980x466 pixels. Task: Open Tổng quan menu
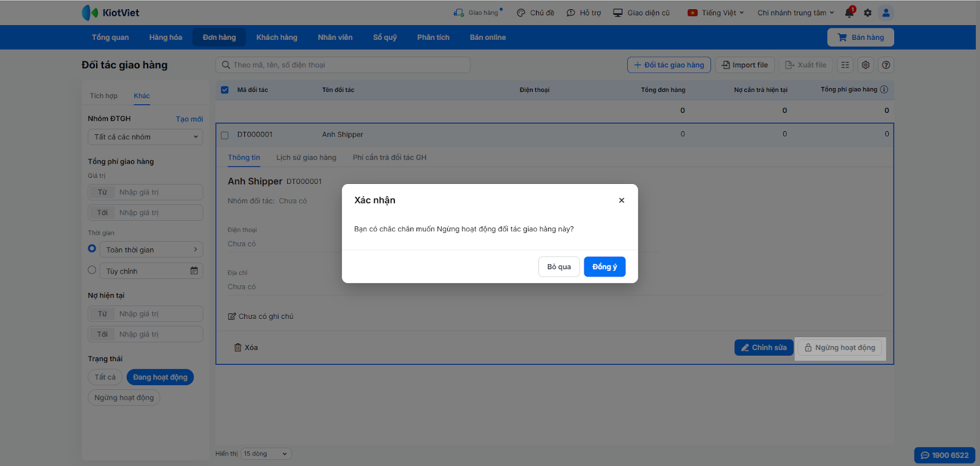[110, 37]
